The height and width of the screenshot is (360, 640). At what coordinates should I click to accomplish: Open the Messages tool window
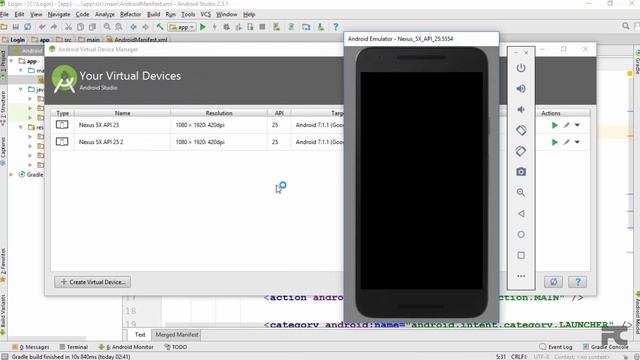[x=31, y=347]
